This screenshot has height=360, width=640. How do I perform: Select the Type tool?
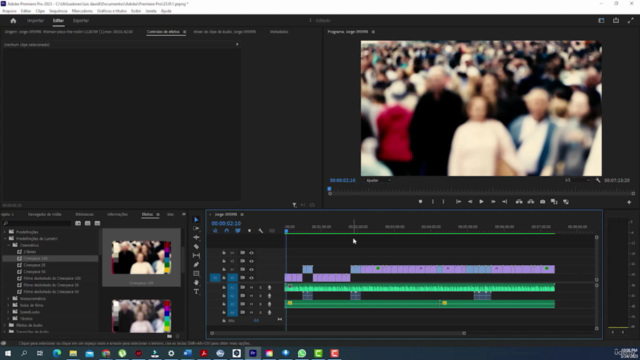pos(196,291)
